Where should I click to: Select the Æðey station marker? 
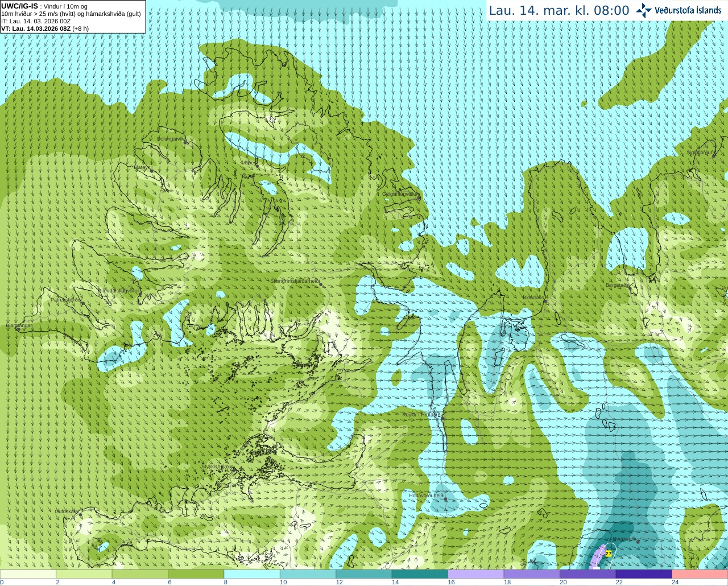(x=257, y=166)
